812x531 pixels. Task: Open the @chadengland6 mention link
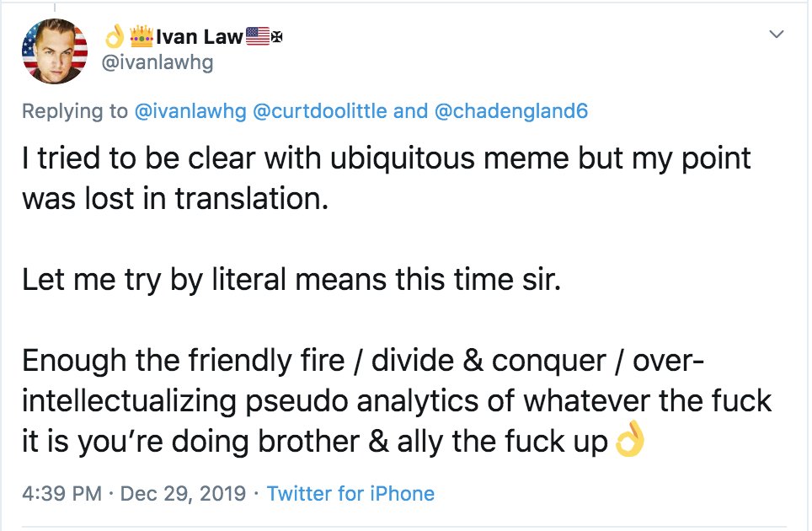point(510,111)
